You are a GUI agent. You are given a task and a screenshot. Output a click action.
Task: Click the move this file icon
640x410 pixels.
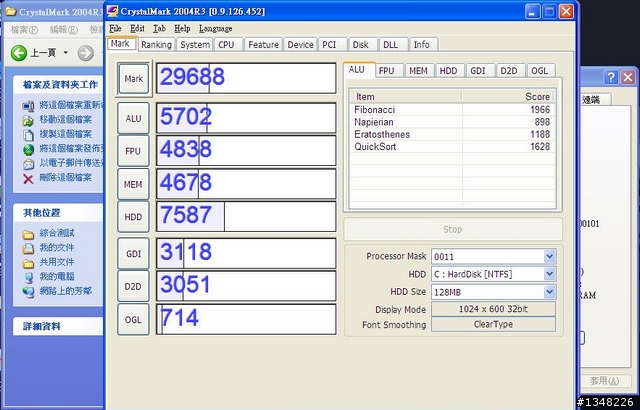[x=28, y=120]
